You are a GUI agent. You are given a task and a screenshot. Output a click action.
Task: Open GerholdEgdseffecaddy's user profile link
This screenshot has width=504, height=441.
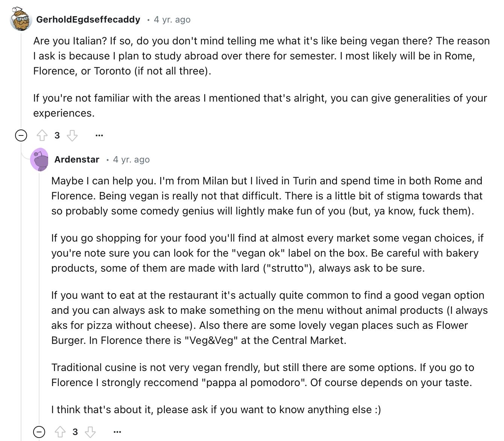coord(88,20)
